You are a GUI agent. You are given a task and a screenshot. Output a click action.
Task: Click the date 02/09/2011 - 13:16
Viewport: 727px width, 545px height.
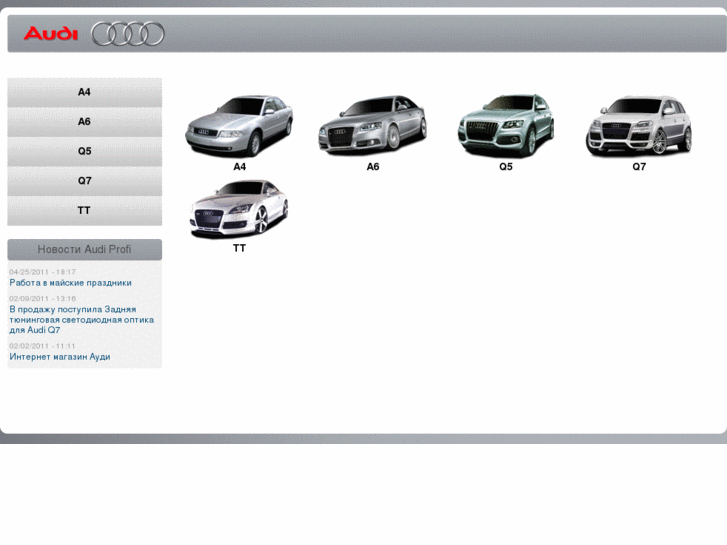point(42,298)
